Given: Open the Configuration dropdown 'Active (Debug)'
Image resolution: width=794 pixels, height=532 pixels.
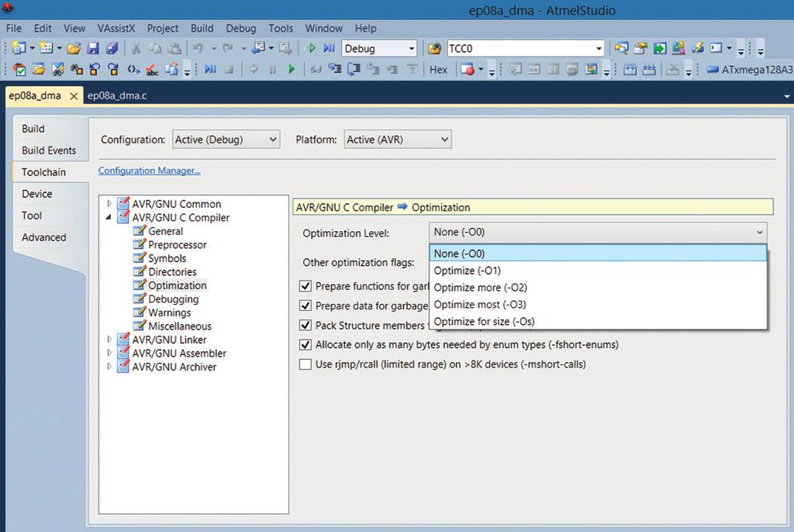Looking at the screenshot, I should [226, 140].
